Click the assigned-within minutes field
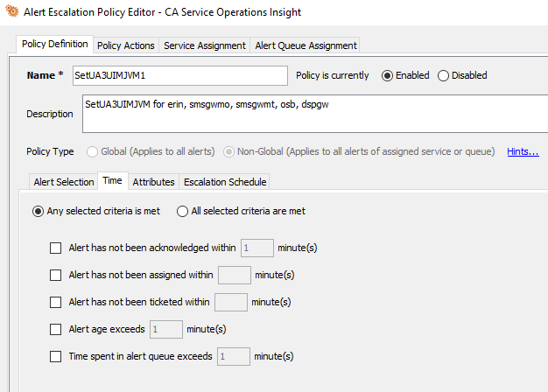 [x=235, y=275]
